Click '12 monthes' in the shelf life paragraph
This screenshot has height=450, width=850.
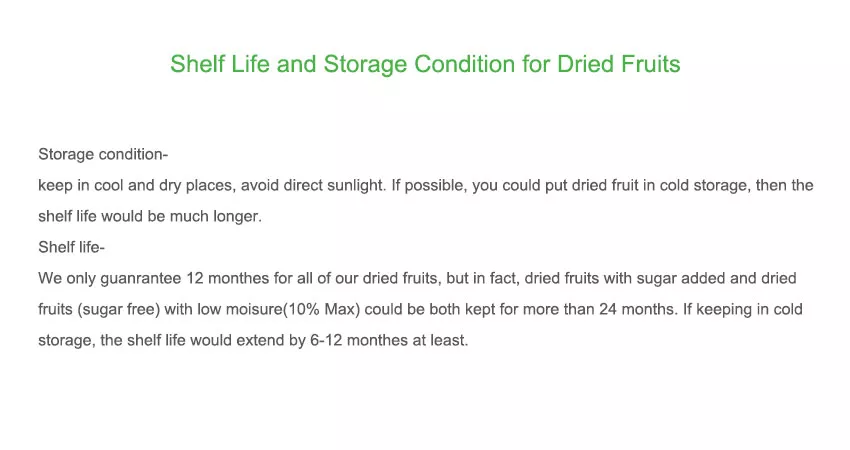click(x=228, y=279)
